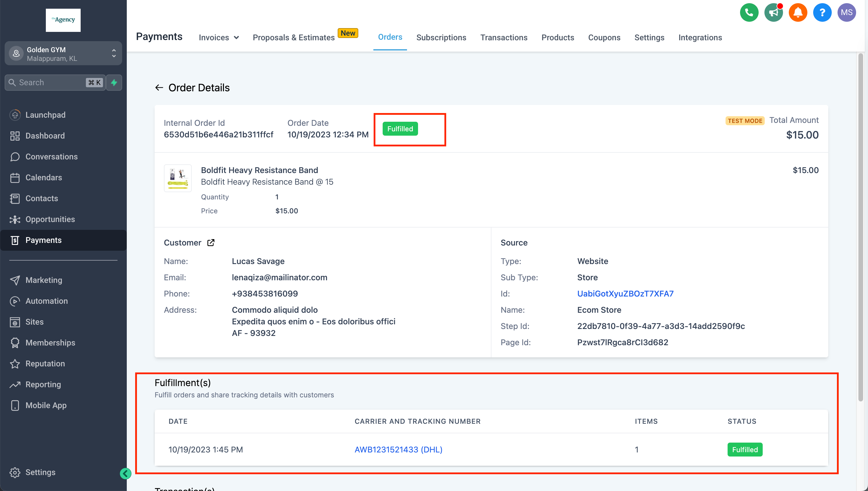868x491 pixels.
Task: Click the Fulfilled badge in the order header
Action: click(x=400, y=129)
